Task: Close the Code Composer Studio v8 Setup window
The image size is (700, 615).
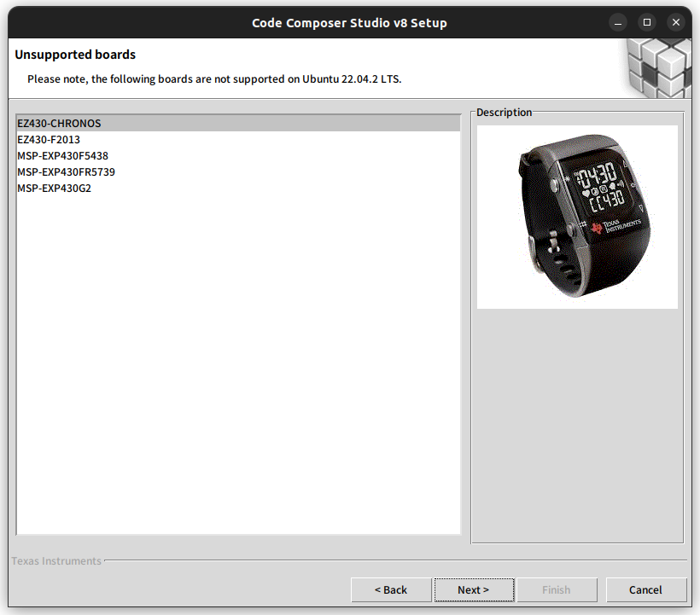Action: pyautogui.click(x=676, y=22)
